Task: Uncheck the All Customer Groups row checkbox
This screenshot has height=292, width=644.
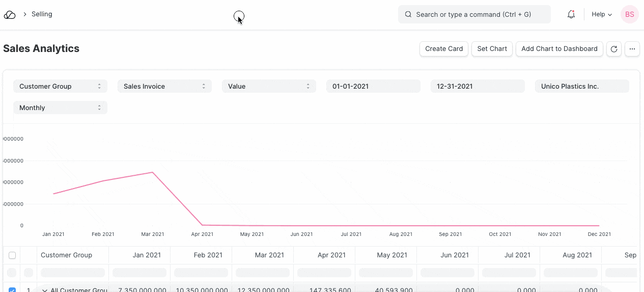Action: (x=12, y=290)
